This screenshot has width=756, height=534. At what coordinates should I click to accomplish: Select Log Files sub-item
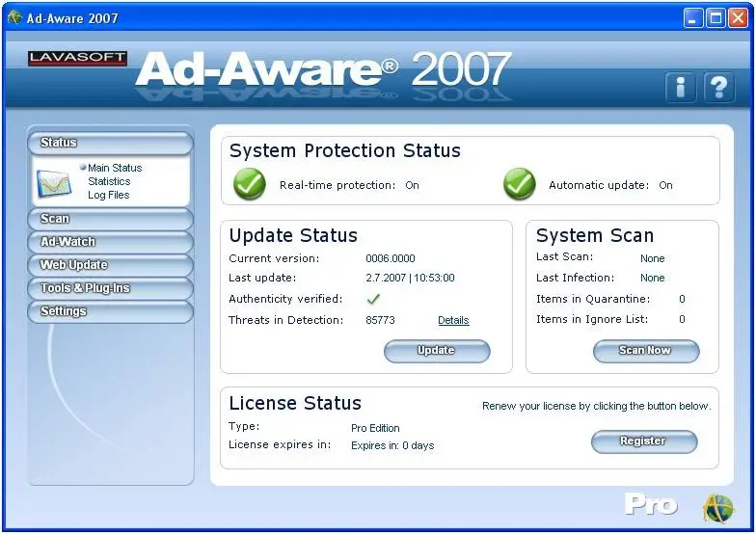(108, 195)
